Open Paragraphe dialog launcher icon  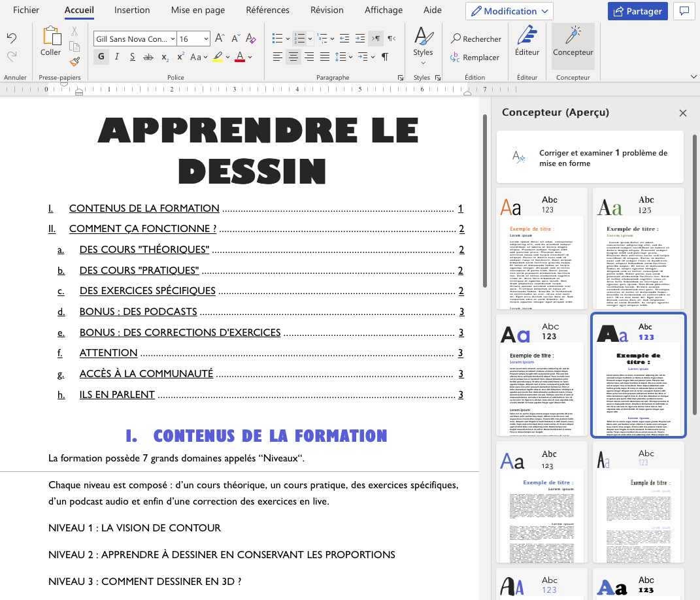click(x=401, y=78)
